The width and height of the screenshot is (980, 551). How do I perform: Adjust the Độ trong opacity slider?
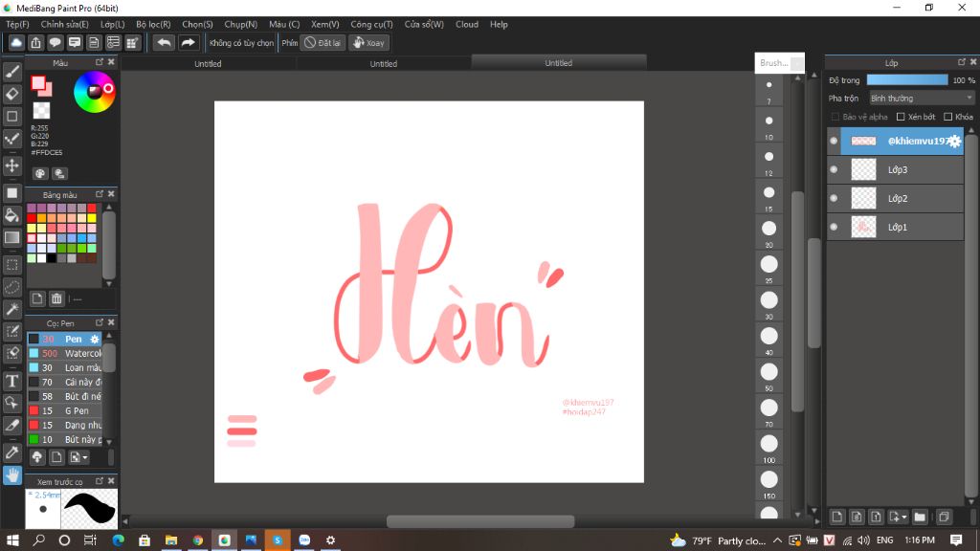[907, 80]
